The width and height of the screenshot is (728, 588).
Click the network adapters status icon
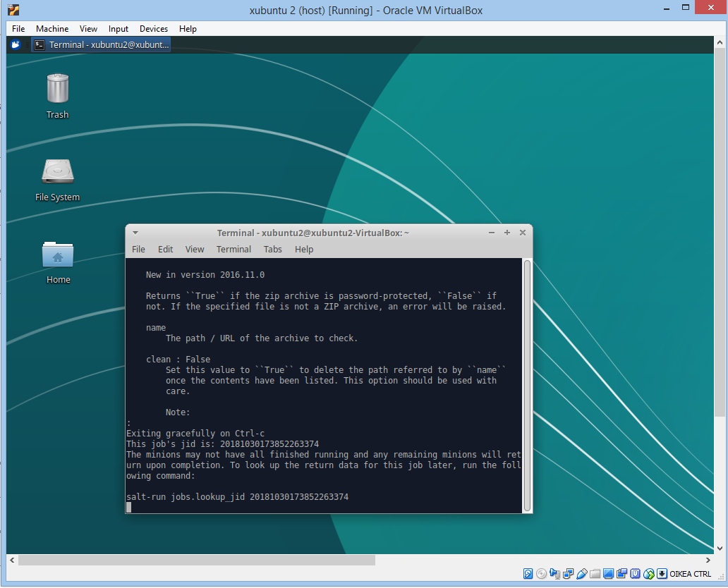pos(569,574)
